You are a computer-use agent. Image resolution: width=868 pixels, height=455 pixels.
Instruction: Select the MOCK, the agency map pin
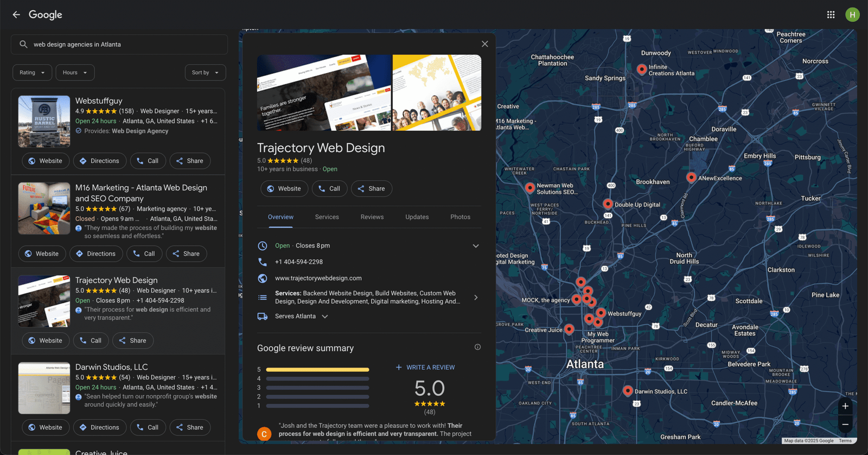coord(577,299)
